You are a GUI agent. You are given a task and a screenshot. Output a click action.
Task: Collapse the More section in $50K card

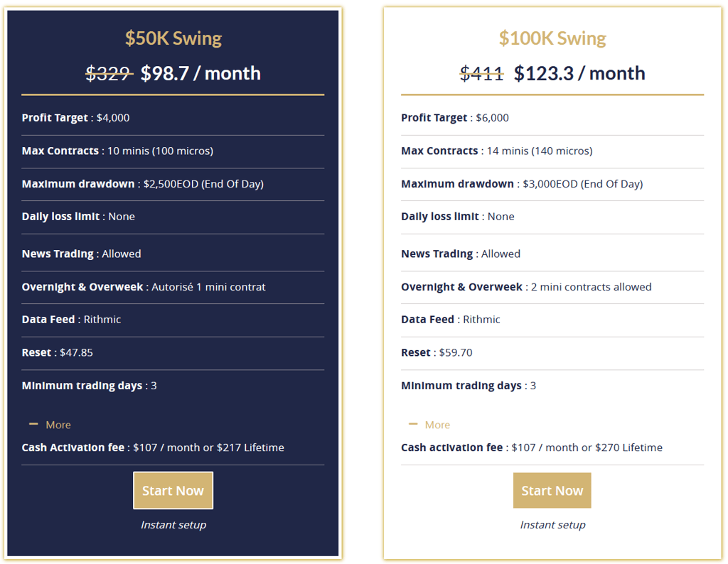50,425
